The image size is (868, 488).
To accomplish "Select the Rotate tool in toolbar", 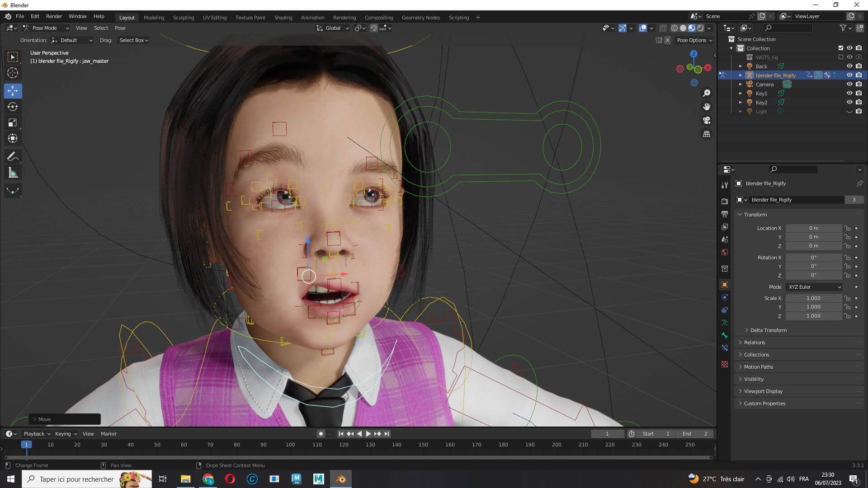I will click(x=13, y=107).
